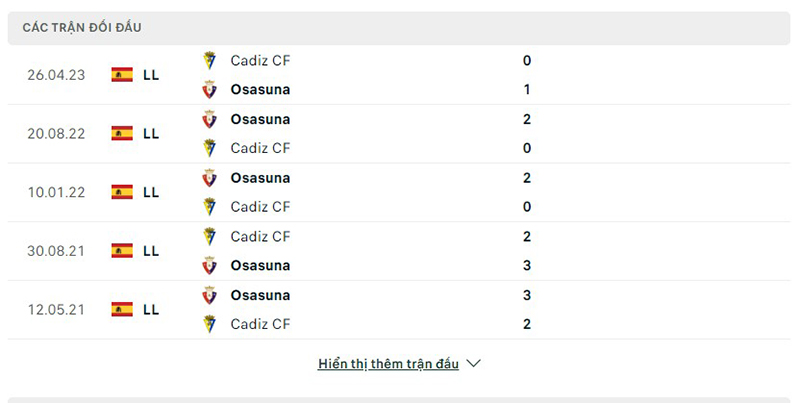
Task: Click Osasuna crest in 26.04.23 match
Action: pos(210,89)
